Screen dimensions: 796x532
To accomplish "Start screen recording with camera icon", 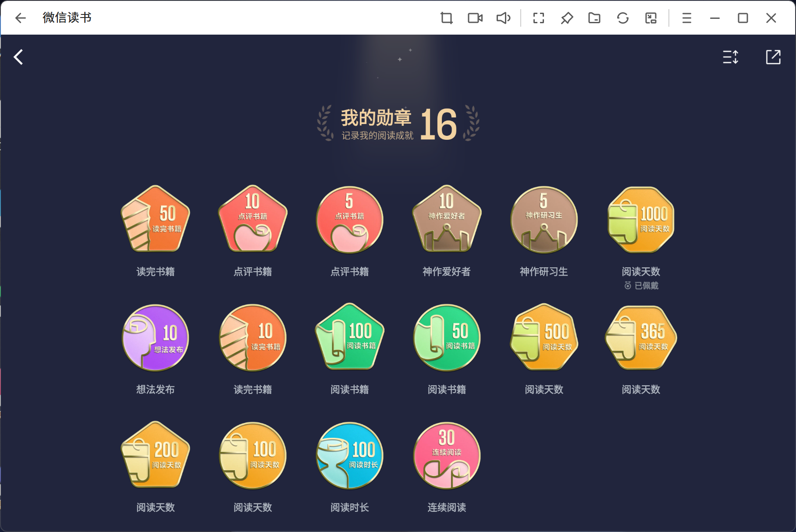I will [x=475, y=18].
